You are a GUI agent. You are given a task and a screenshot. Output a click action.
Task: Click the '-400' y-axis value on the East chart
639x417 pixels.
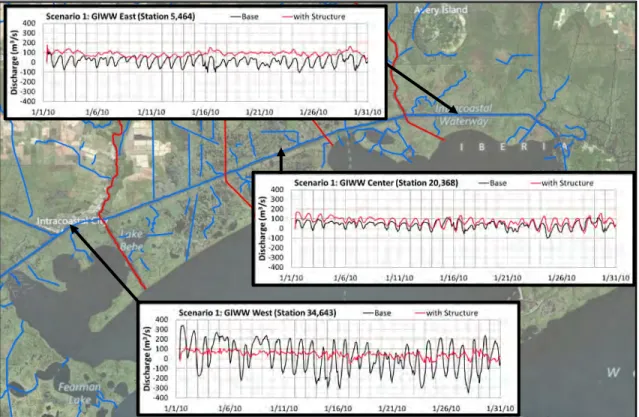coord(27,101)
